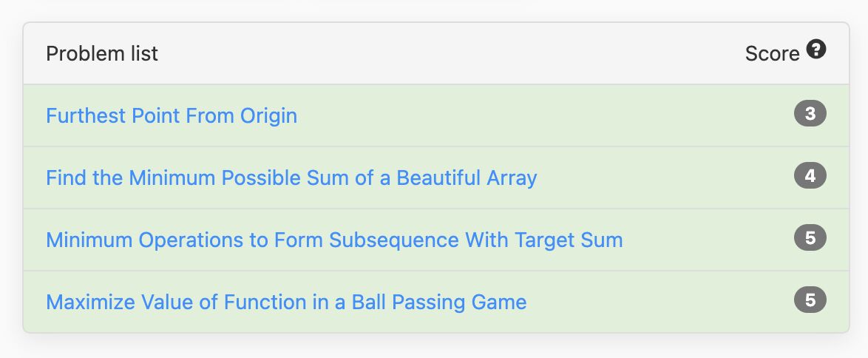This screenshot has height=358, width=868.
Task: Select the green Furthest Point From Origin row background
Action: (x=436, y=116)
